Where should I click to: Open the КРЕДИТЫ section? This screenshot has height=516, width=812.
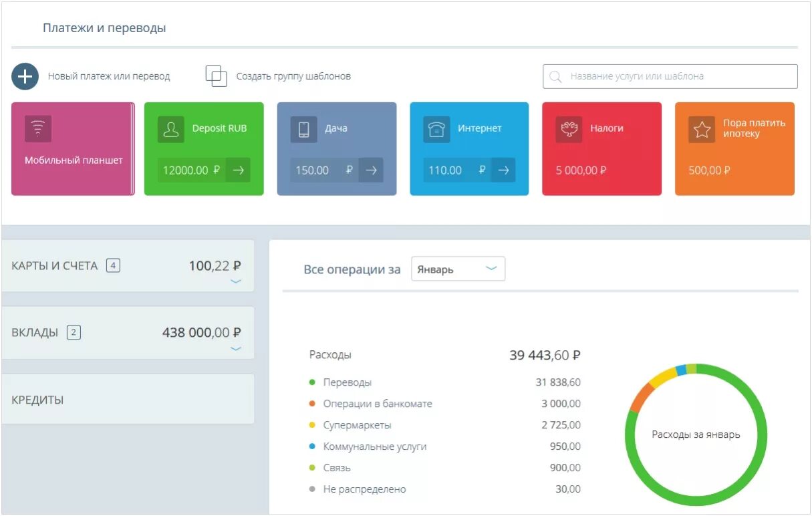tap(128, 399)
